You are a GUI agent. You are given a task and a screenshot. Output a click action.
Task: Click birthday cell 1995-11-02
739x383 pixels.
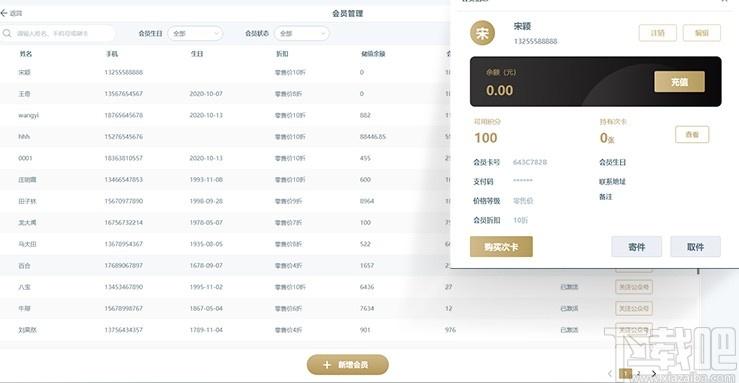pos(206,287)
